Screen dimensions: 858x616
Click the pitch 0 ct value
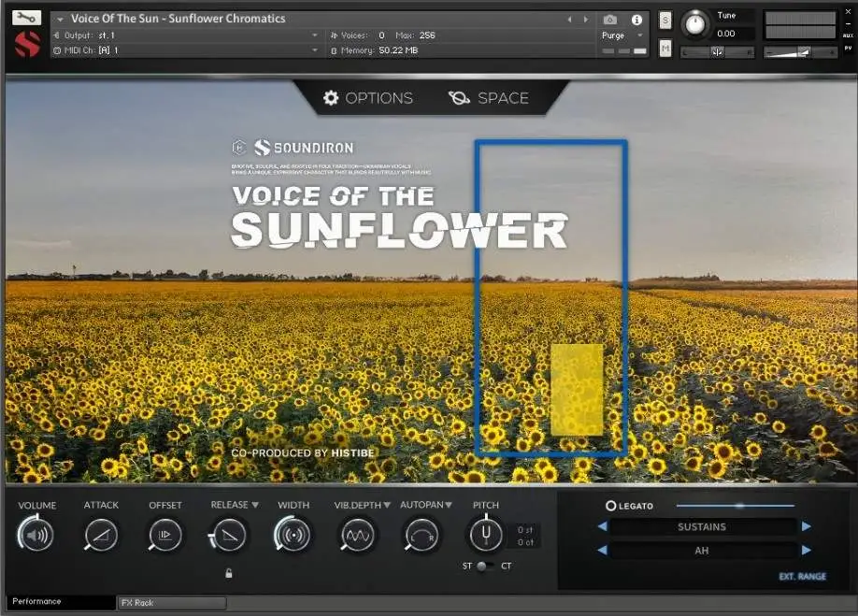(x=524, y=542)
